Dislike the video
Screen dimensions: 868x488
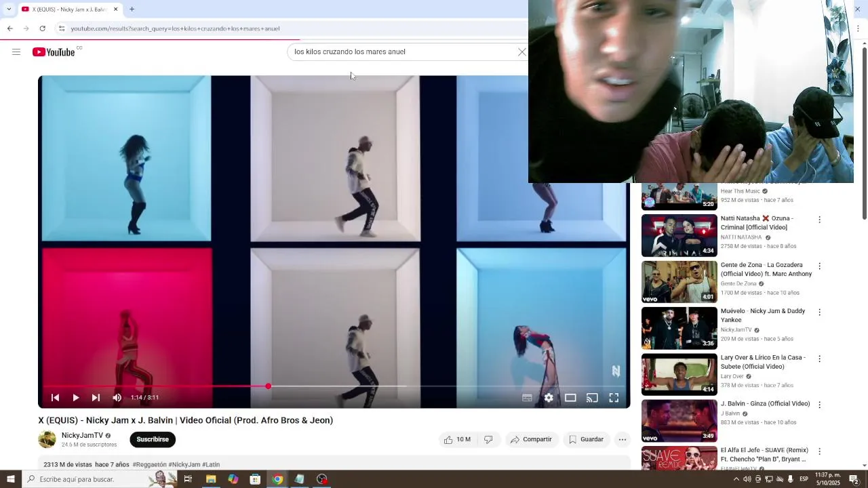click(x=488, y=439)
